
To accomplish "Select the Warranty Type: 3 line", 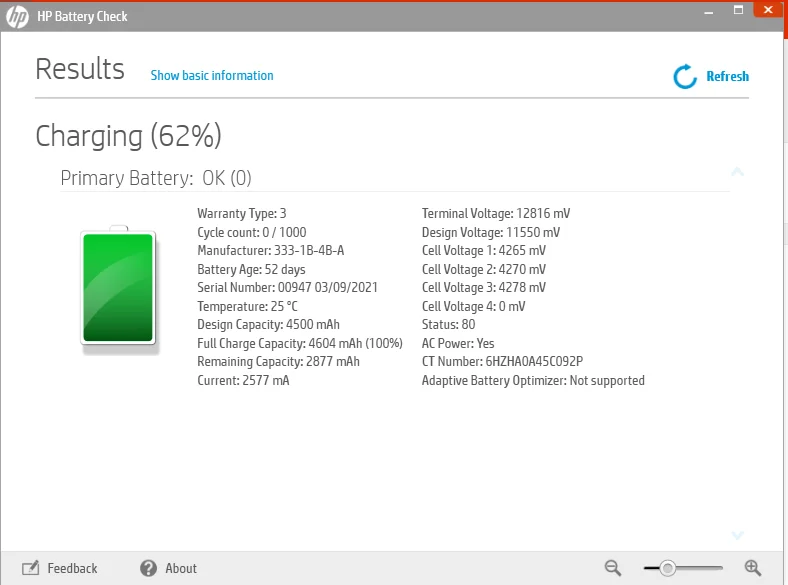I will [242, 213].
